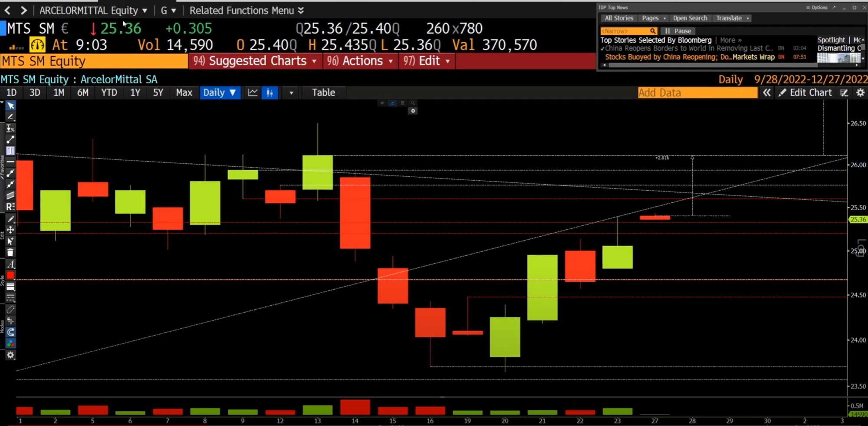The width and height of the screenshot is (868, 426).
Task: Select the Max time range
Action: click(x=184, y=92)
